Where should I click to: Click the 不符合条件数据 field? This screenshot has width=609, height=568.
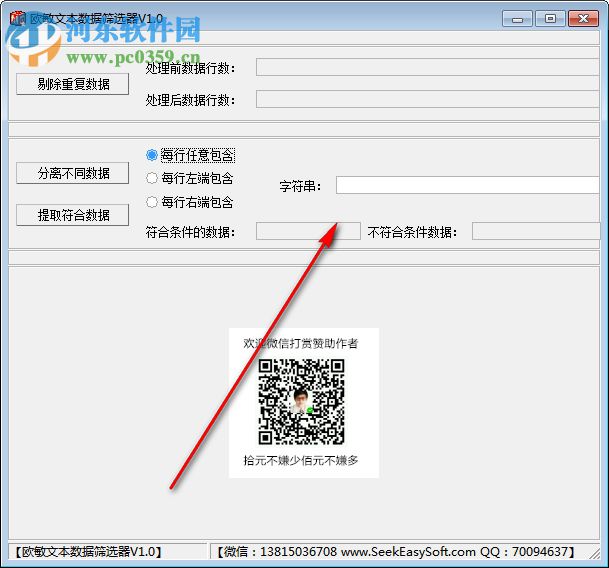click(536, 231)
